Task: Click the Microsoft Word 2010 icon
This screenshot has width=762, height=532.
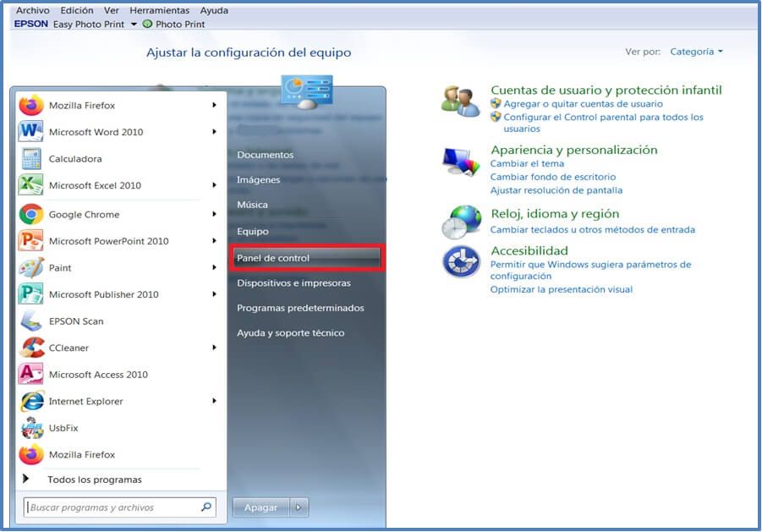Action: click(x=30, y=132)
